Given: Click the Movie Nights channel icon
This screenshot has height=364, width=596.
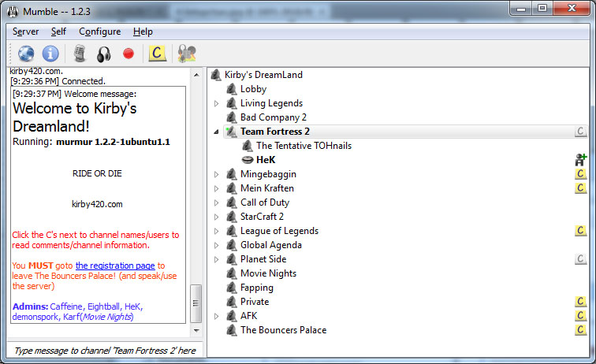Looking at the screenshot, I should pyautogui.click(x=232, y=273).
